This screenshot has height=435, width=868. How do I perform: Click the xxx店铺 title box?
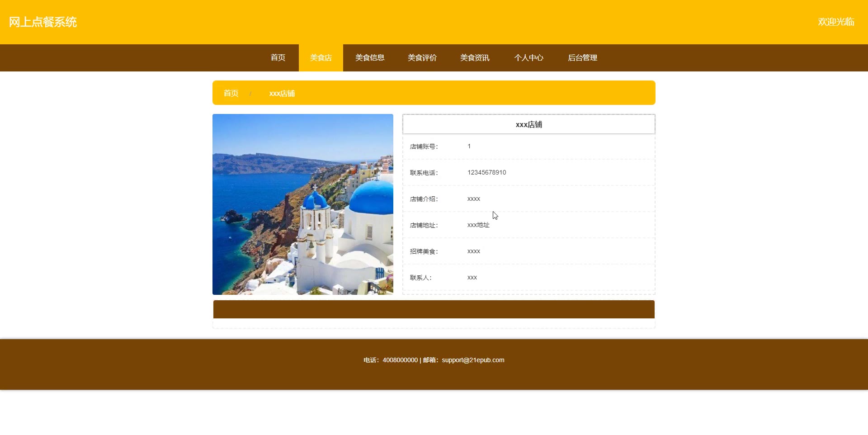tap(528, 124)
